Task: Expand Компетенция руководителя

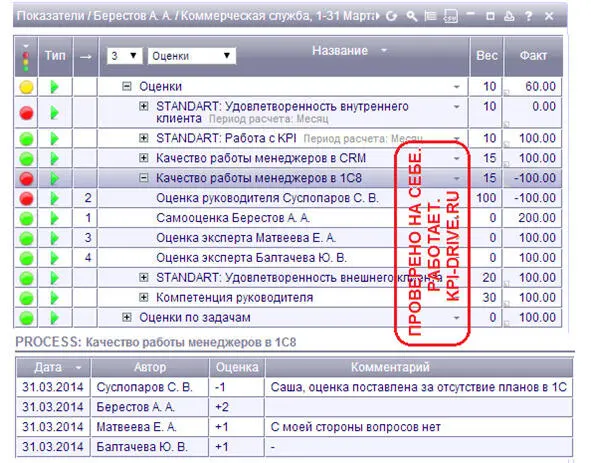Action: (x=144, y=297)
